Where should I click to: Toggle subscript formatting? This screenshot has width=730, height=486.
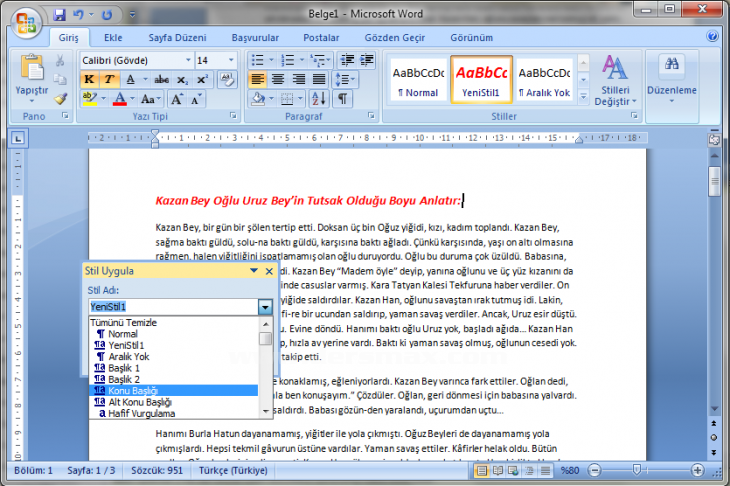coord(182,80)
